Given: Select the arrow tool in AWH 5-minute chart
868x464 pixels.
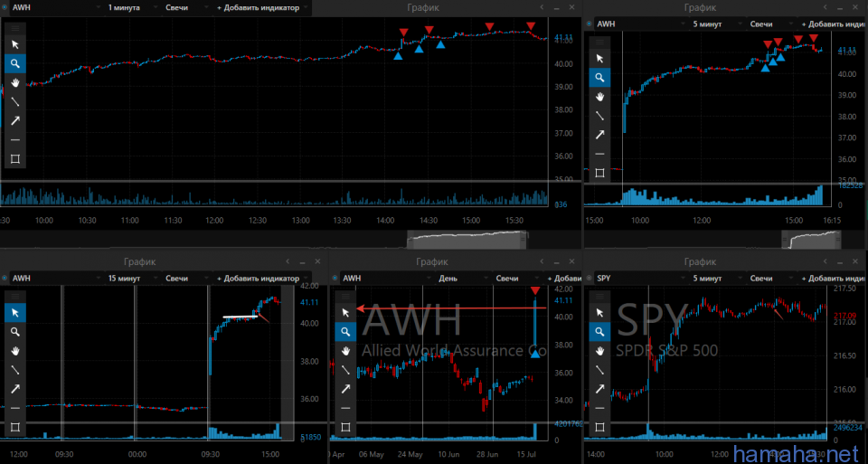Looking at the screenshot, I should (x=599, y=135).
